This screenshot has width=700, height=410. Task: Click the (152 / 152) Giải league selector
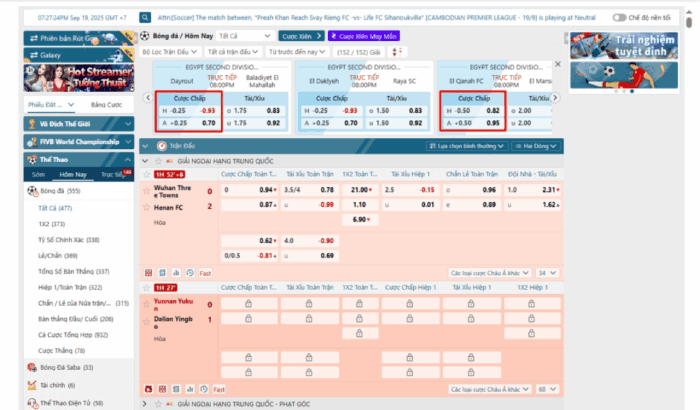tap(358, 52)
